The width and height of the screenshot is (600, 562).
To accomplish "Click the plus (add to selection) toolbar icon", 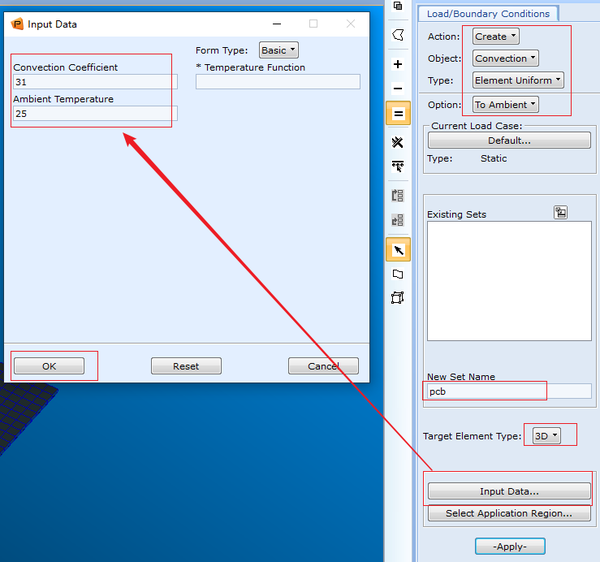I will (398, 64).
